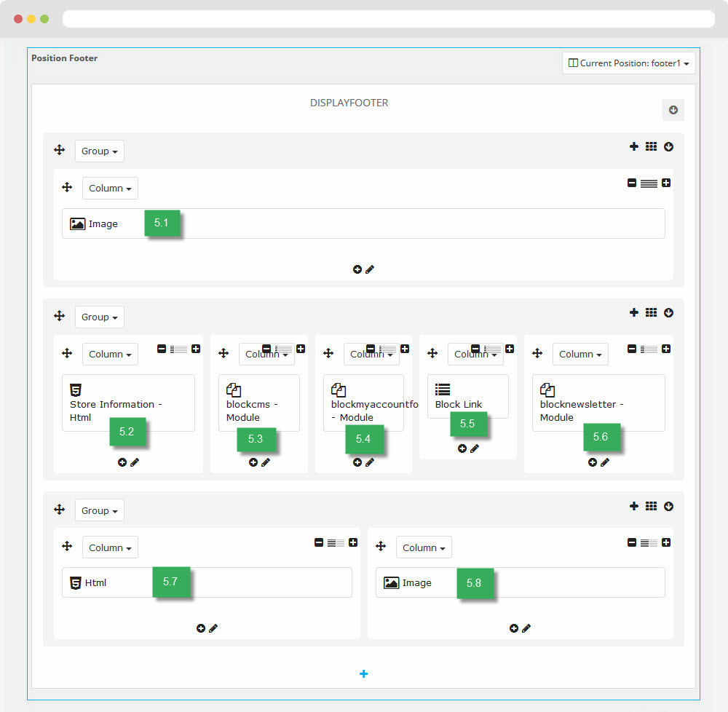Open Column dropdown above Store Information
This screenshot has width=728, height=712.
click(110, 354)
